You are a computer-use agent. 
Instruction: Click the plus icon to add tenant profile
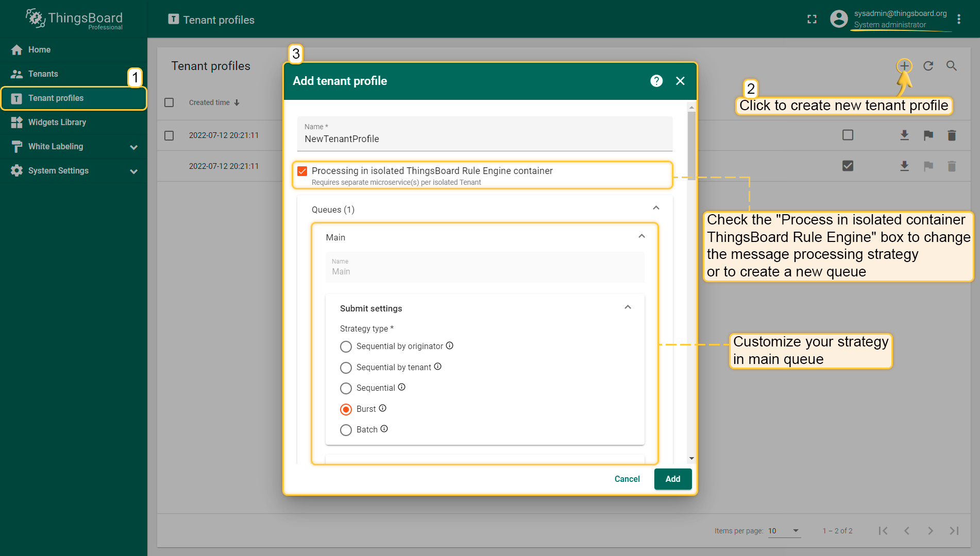904,66
